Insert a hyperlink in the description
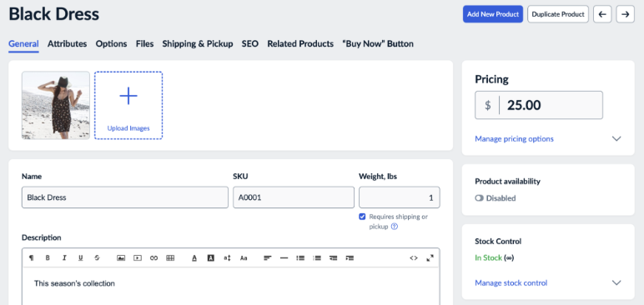The height and width of the screenshot is (305, 644). click(x=153, y=257)
